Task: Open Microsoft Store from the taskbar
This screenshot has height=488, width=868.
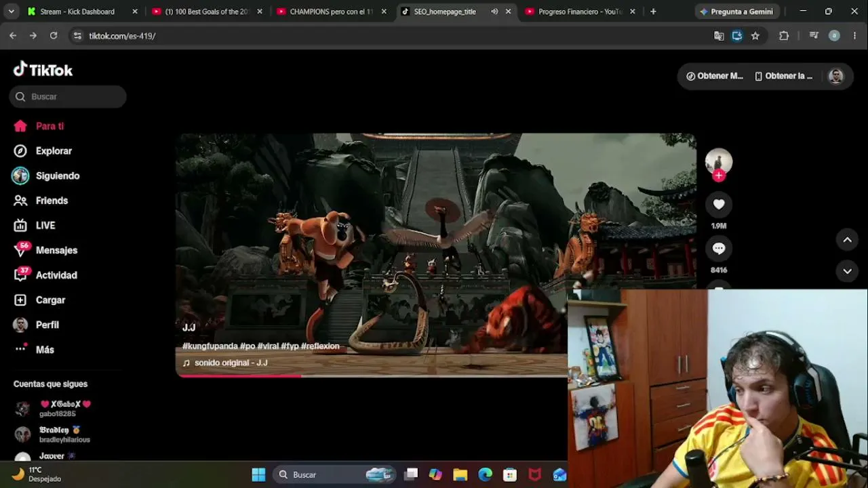Action: point(510,474)
